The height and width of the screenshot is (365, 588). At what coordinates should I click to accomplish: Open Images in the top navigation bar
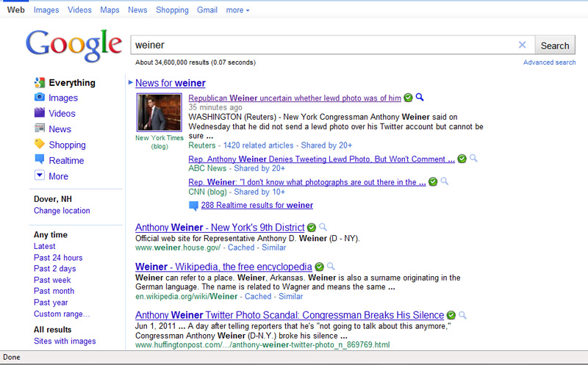[46, 10]
